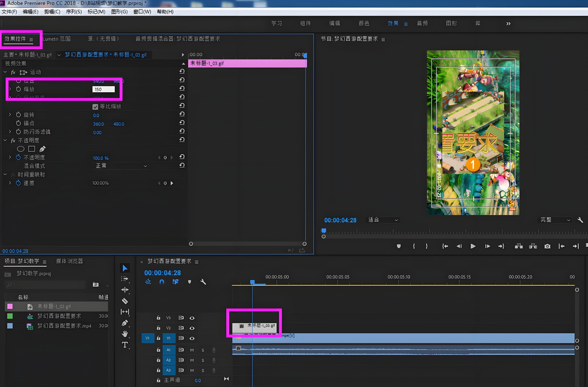Create an ellipse mask under Opacity
The height and width of the screenshot is (387, 588).
coord(20,149)
